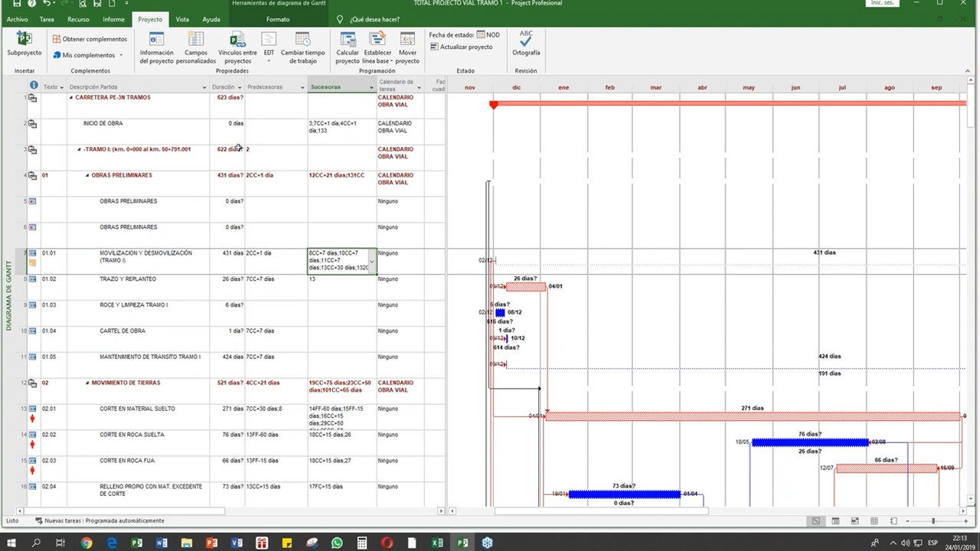Open Campos personalizados dialog
The image size is (980, 551).
tap(196, 40)
